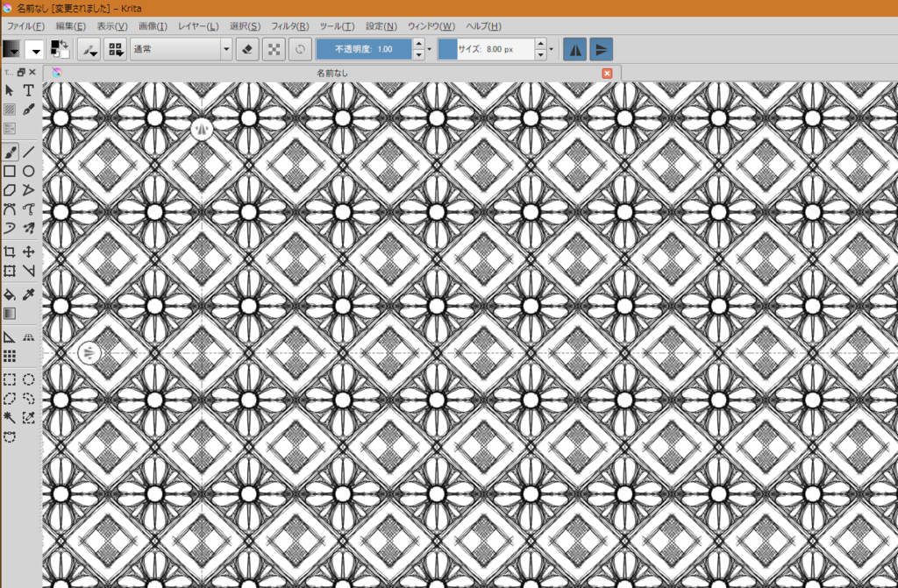Select the Transform tool
Screen dimensions: 898x588
[10, 271]
